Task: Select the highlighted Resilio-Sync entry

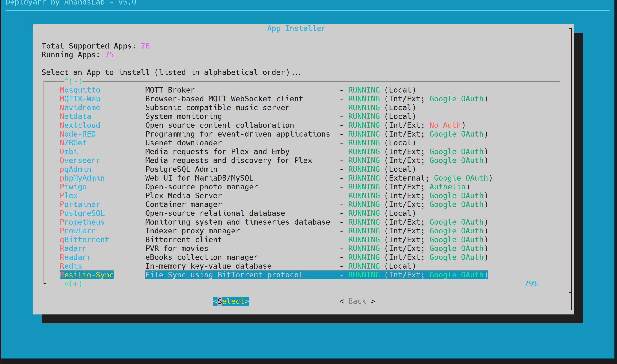Action: [x=87, y=275]
